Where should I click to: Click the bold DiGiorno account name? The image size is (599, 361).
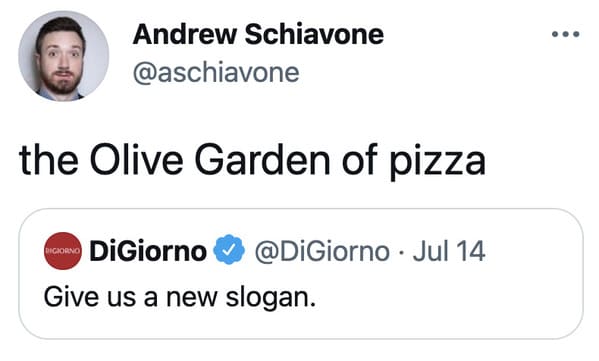pos(148,251)
